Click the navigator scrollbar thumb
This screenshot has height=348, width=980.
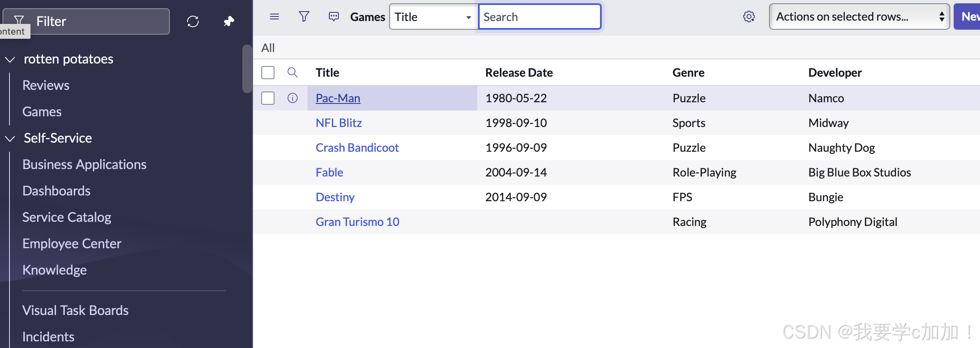pos(247,69)
